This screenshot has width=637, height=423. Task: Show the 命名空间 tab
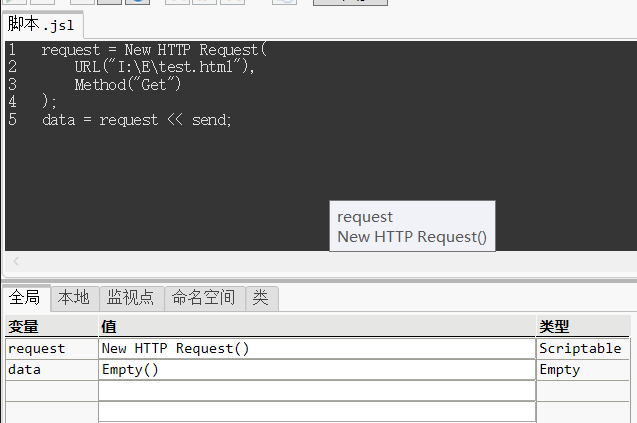(x=204, y=298)
